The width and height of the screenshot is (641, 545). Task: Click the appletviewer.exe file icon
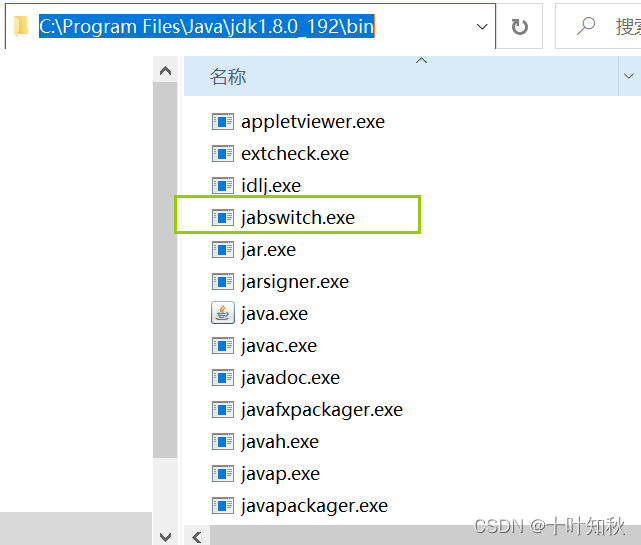[223, 121]
